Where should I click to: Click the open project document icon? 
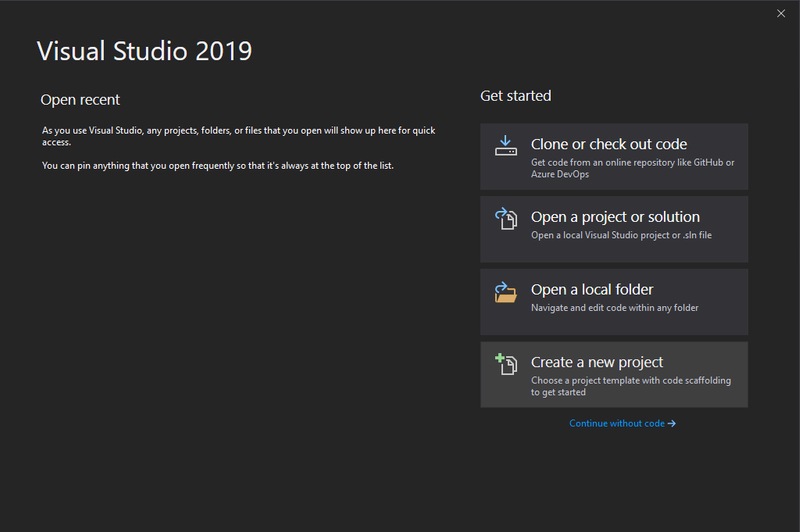506,218
